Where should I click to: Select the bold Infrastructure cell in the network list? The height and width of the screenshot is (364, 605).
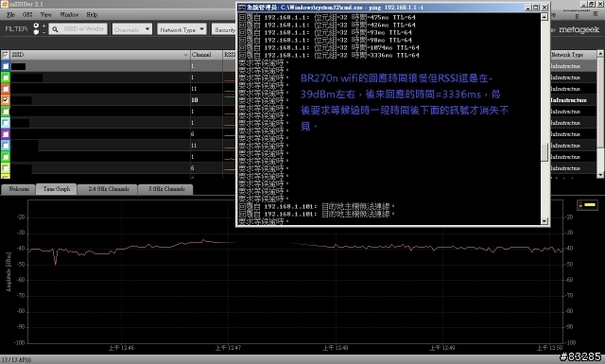click(573, 100)
